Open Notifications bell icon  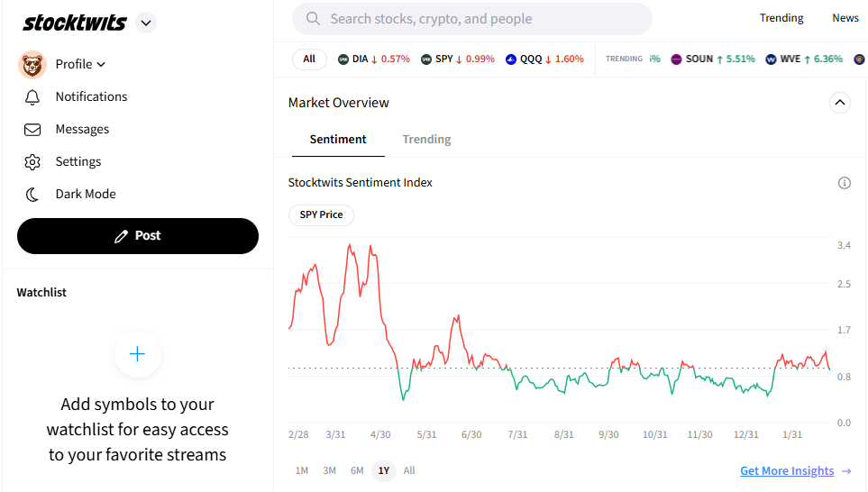pos(32,97)
